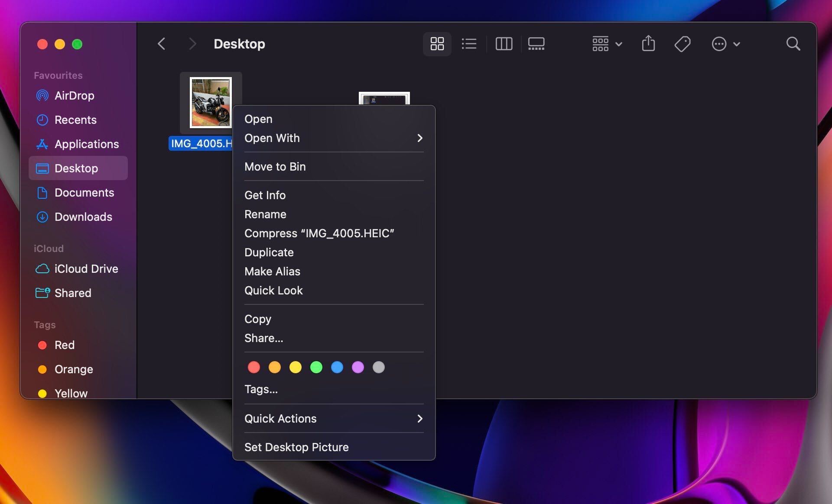832x504 pixels.
Task: Choose Share… in context menu
Action: coord(334,338)
